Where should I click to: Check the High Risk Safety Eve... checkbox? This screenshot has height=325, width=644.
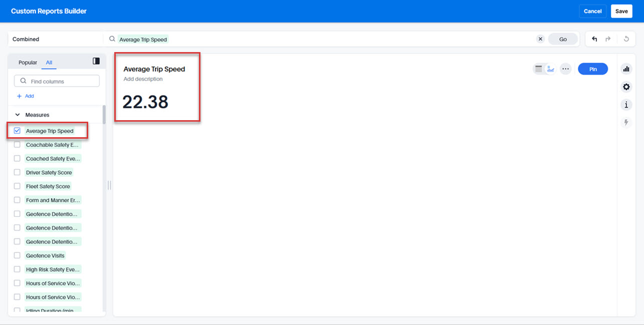tap(17, 269)
